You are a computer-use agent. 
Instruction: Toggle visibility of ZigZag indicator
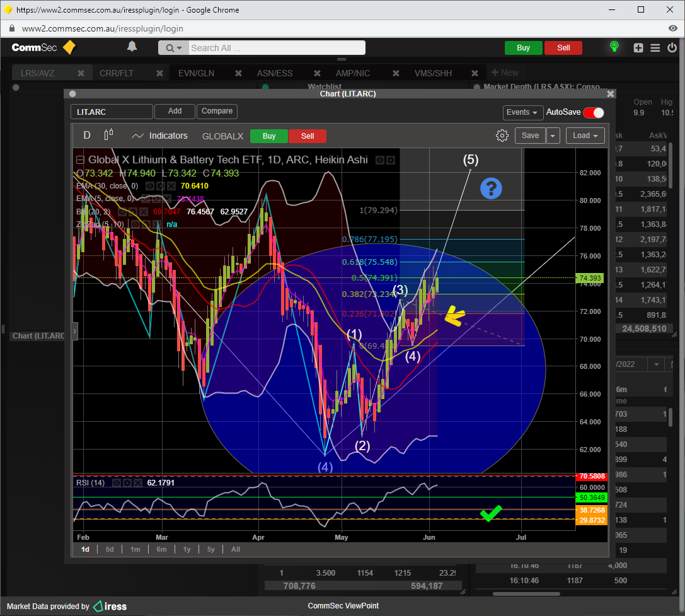136,224
